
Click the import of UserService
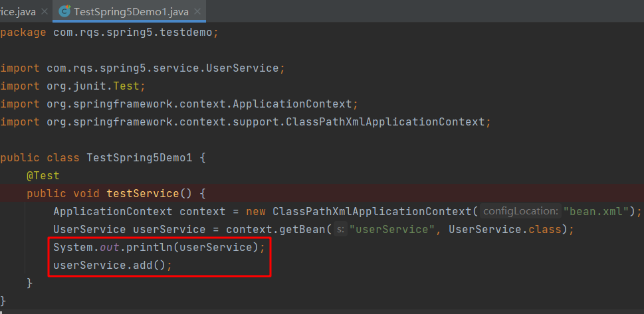point(142,68)
